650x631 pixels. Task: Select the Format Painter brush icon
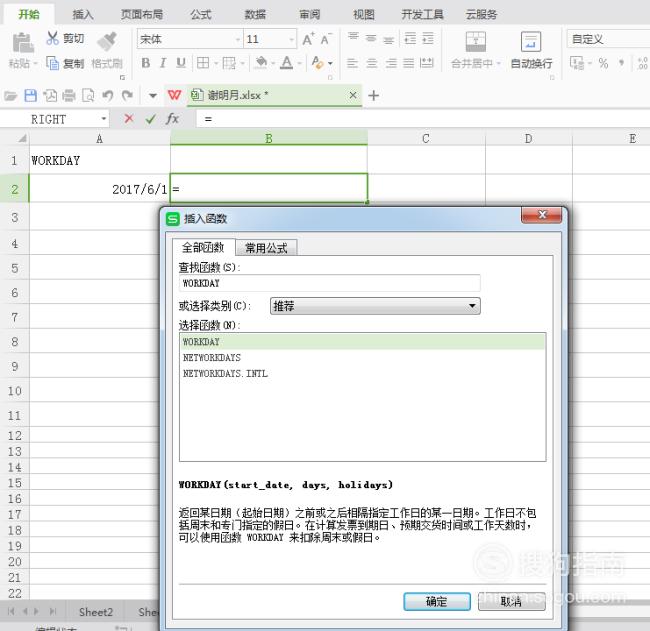(107, 41)
